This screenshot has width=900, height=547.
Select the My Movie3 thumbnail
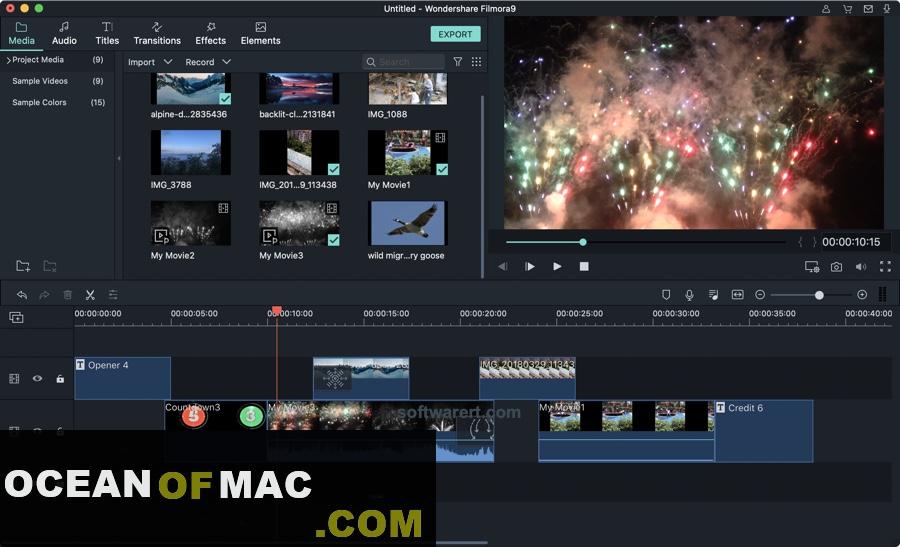click(x=299, y=223)
